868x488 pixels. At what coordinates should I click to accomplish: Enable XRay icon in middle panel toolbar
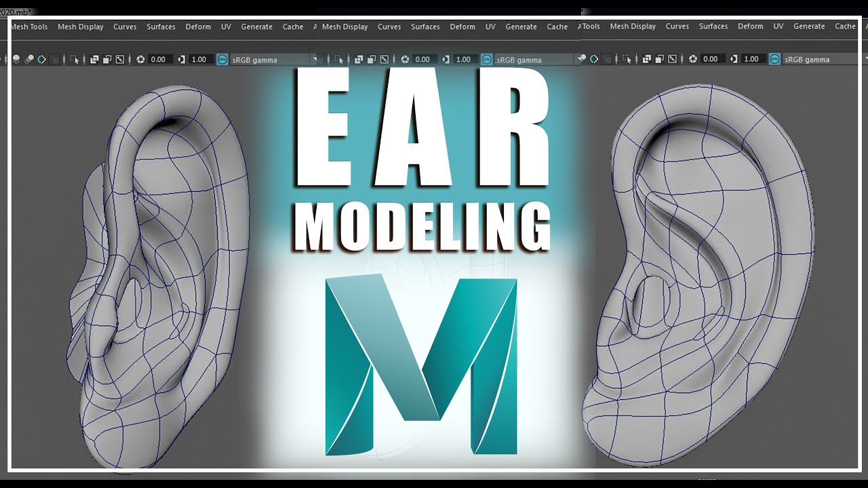(x=359, y=59)
